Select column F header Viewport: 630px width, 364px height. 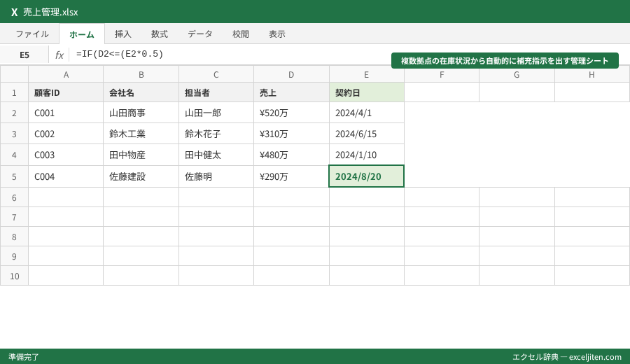click(x=442, y=74)
